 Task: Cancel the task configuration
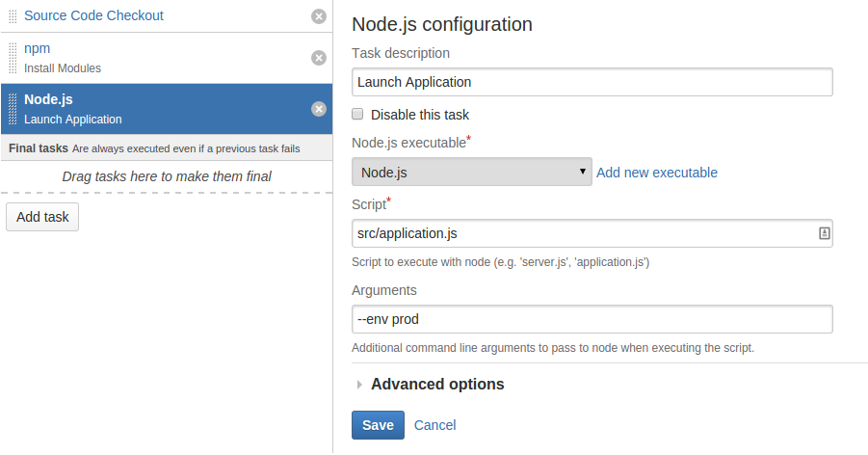[434, 425]
